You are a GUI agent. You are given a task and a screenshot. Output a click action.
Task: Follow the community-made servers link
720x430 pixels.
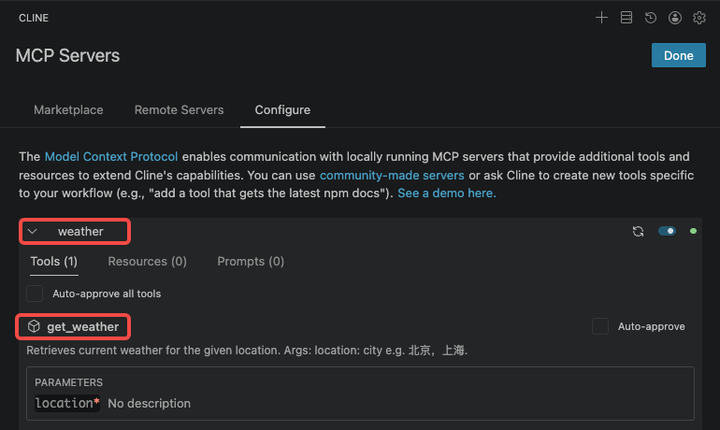coord(392,175)
